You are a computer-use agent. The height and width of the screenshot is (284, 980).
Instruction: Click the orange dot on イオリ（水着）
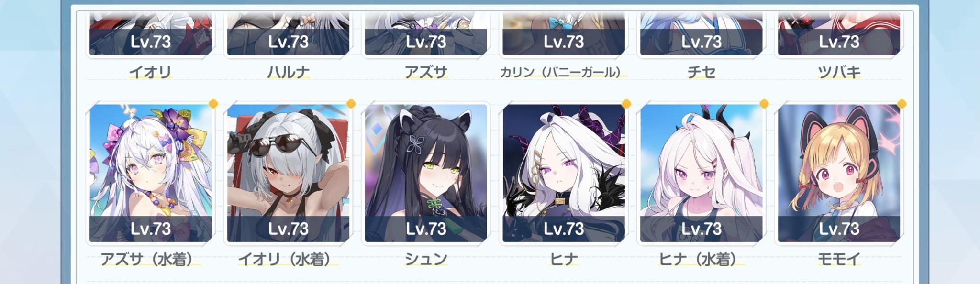coord(351,103)
